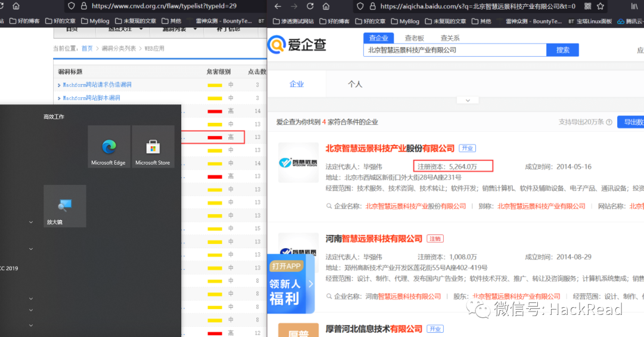Screen dimensions: 644x337
Task: Click shield icon beside cnvd.org.cn URL
Action: click(72, 6)
